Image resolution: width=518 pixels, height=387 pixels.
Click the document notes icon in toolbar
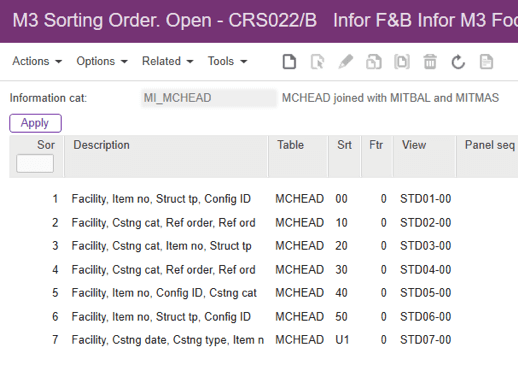[x=486, y=62]
